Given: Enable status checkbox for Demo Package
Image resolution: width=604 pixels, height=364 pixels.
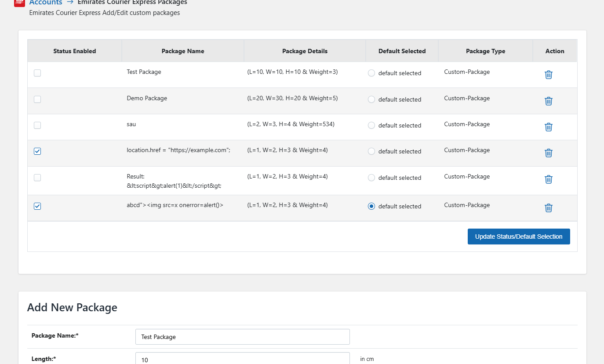Looking at the screenshot, I should pos(37,99).
